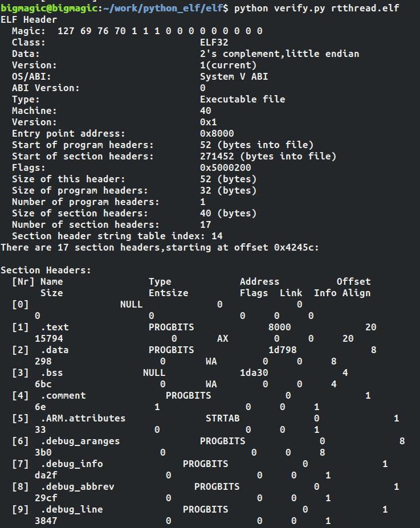Screen dimensions: 420x528
Task: Click the '.data' section name
Action: coord(54,350)
